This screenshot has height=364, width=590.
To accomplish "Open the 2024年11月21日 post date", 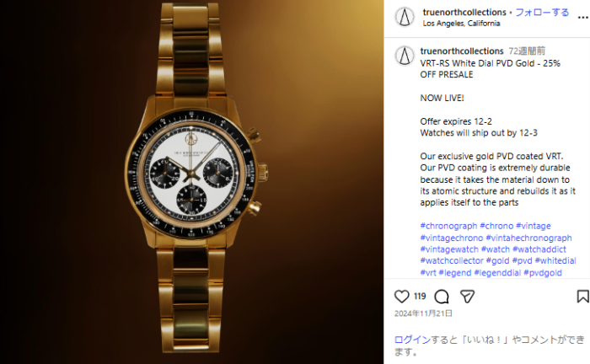I will (x=423, y=313).
